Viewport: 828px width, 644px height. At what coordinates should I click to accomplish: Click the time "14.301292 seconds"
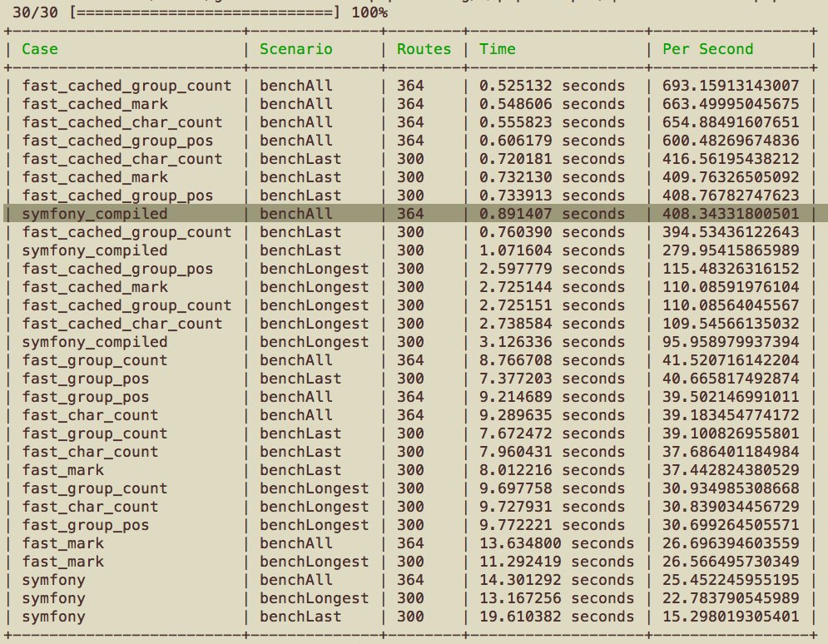[x=557, y=580]
